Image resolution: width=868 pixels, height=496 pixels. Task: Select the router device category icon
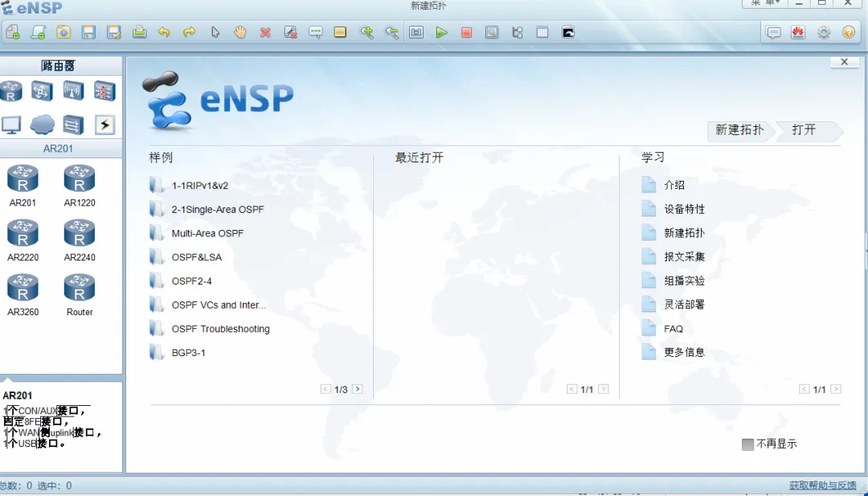point(11,91)
